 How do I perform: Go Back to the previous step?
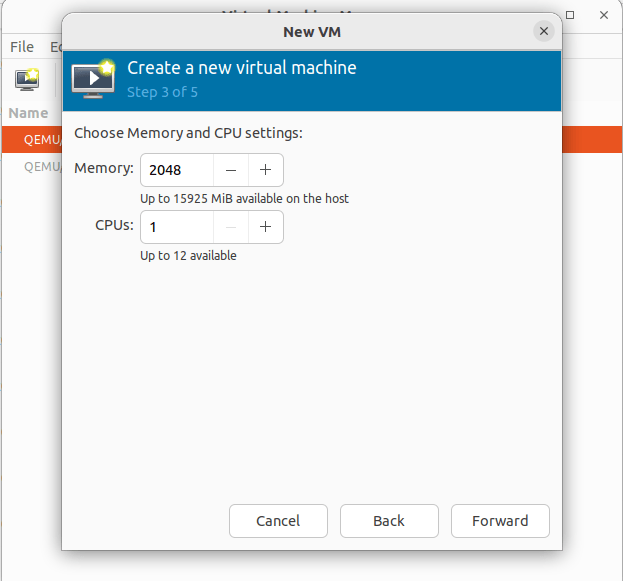(x=389, y=520)
